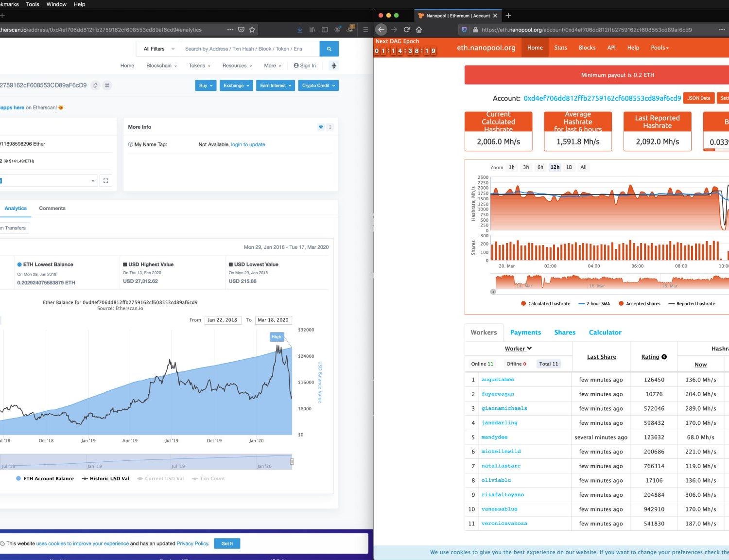Switch to Payments tab
729x560 pixels.
525,332
